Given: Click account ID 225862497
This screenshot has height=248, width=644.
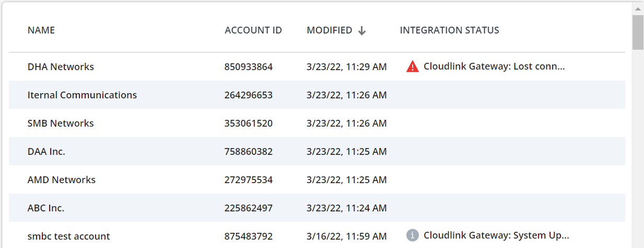Looking at the screenshot, I should 249,208.
